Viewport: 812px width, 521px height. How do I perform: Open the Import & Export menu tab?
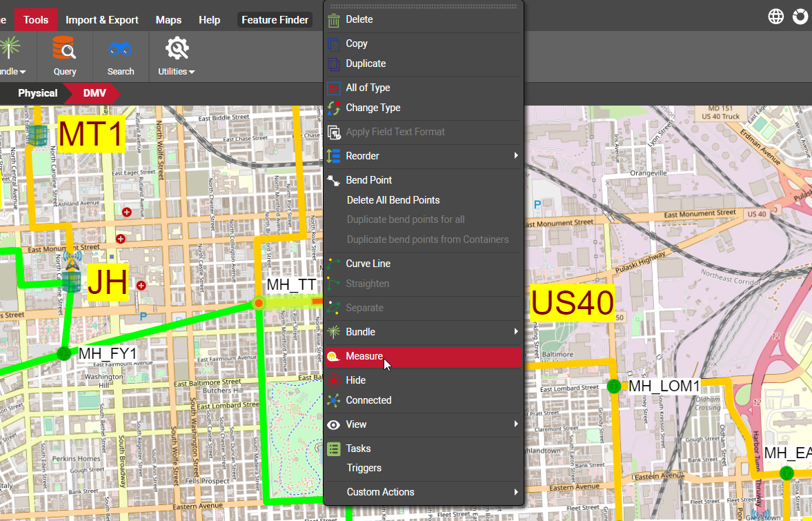[x=102, y=19]
